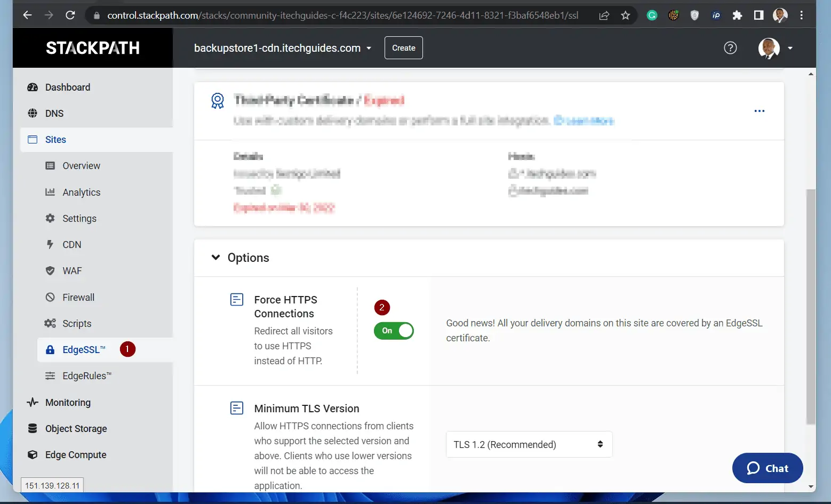
Task: Click the Good news EdgeSSL message text
Action: click(604, 331)
